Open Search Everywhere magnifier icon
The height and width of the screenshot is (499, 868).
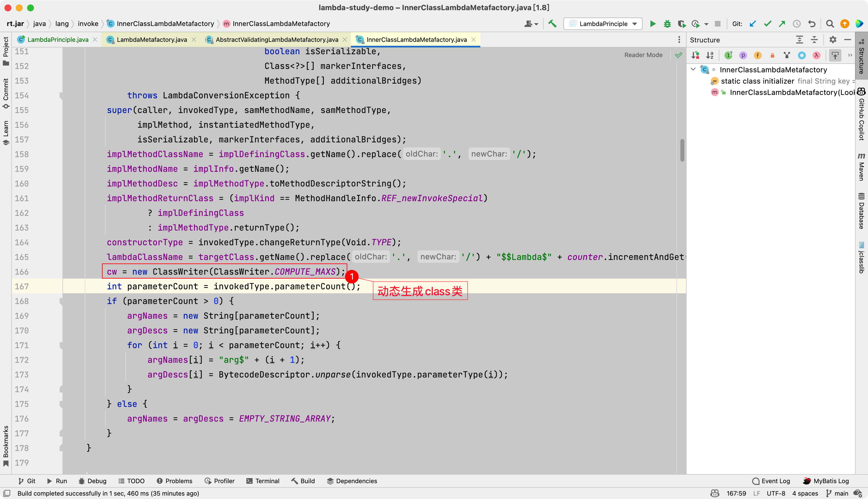coord(830,24)
